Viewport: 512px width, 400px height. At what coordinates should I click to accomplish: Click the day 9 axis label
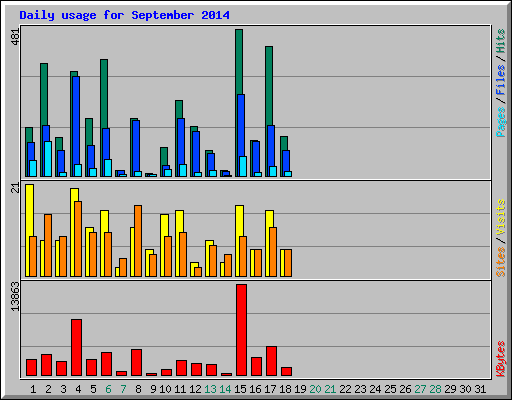click(153, 389)
